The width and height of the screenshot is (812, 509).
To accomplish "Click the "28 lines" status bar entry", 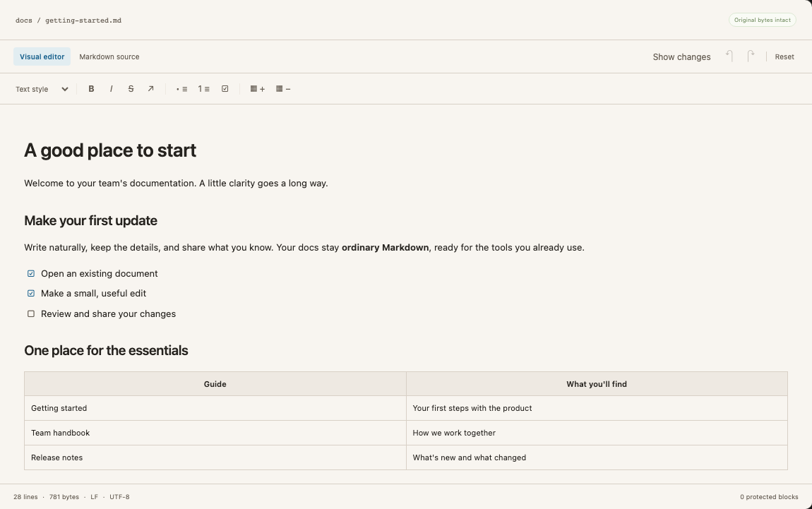I will pos(25,497).
